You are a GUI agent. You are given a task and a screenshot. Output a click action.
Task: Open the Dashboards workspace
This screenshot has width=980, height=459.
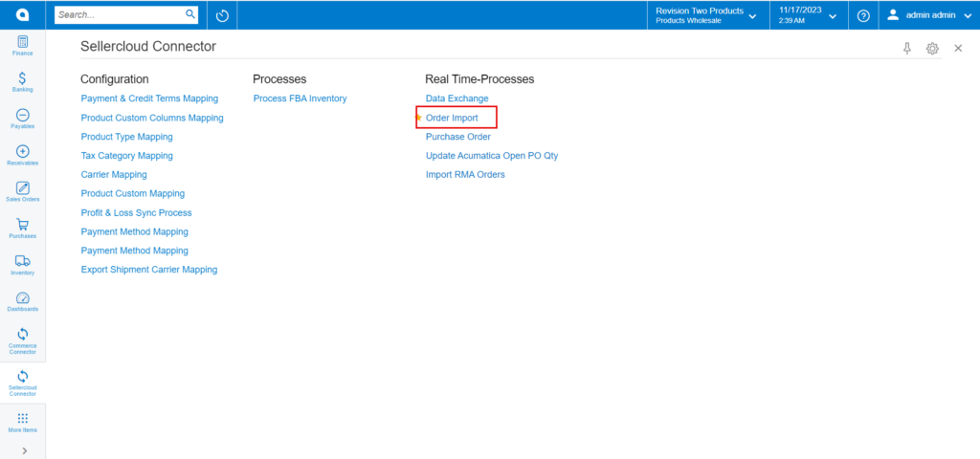coord(23,301)
